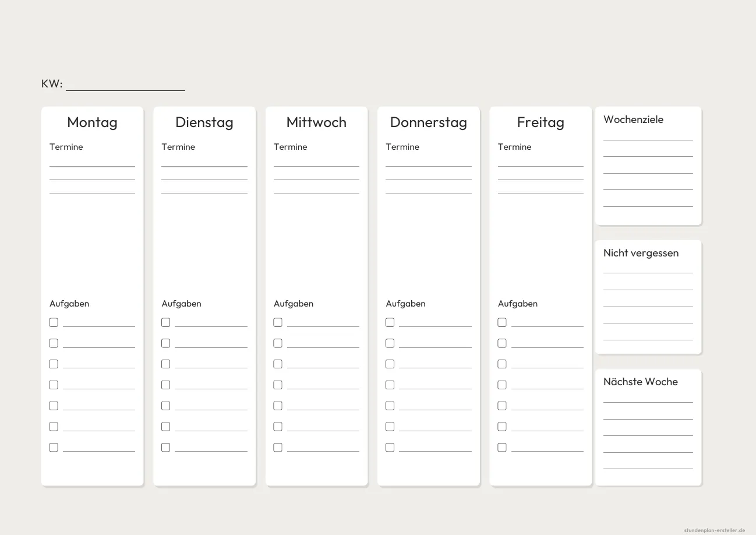Select the Aufgaben label under Mittwoch

pyautogui.click(x=294, y=304)
